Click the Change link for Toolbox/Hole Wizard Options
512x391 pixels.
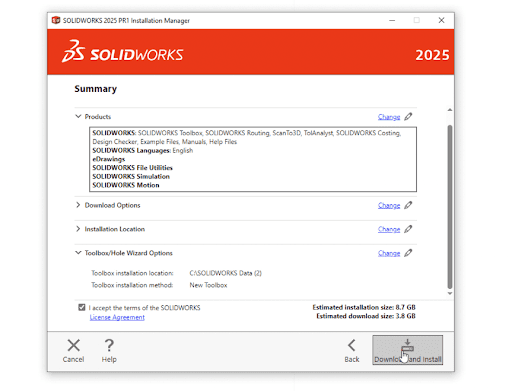coord(389,254)
